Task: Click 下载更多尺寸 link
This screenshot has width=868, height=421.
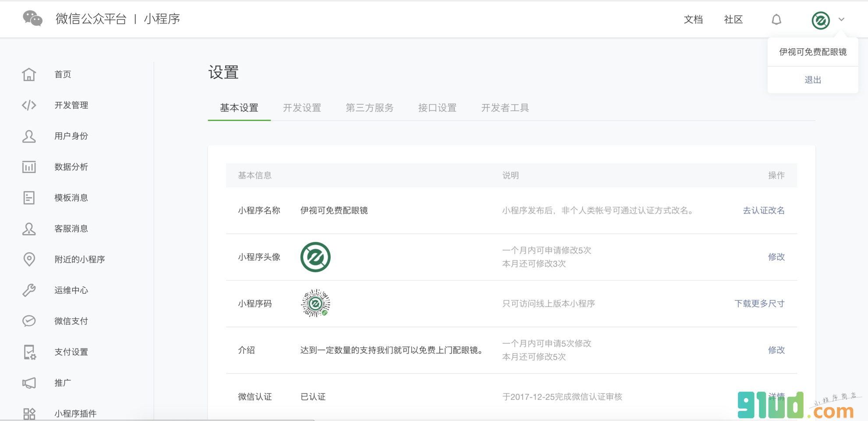Action: pos(759,303)
